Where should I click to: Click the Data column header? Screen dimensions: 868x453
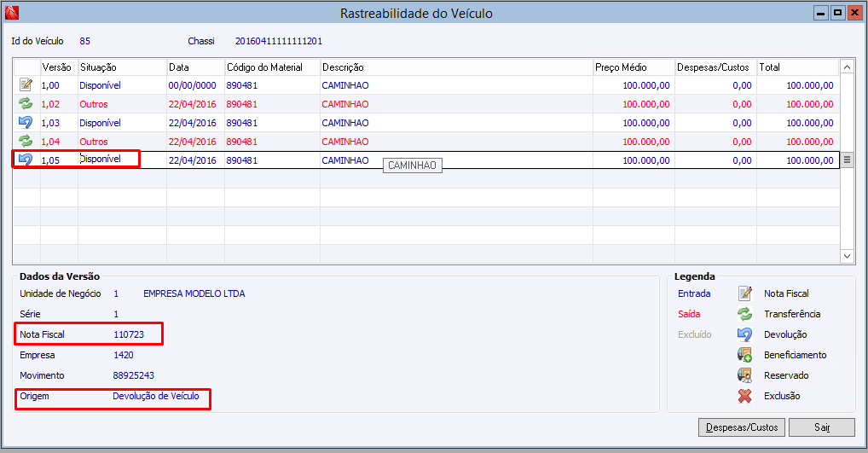coord(196,67)
